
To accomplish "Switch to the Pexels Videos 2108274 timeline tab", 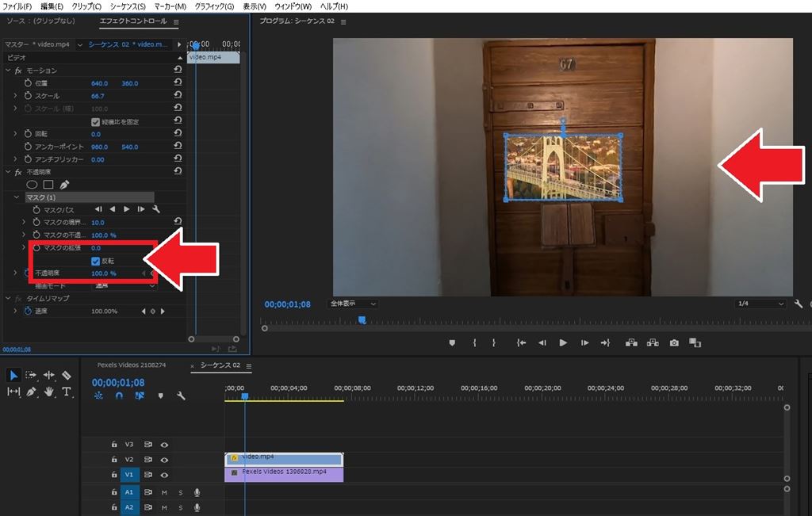I will tap(131, 365).
